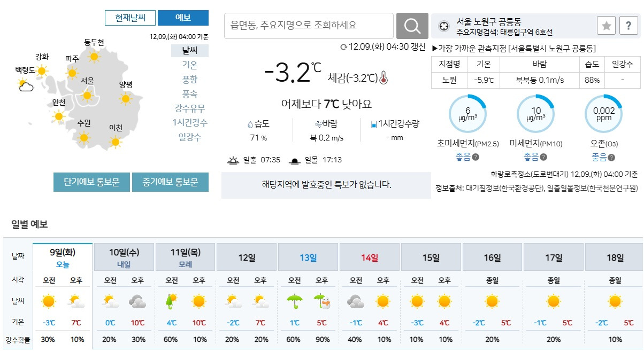644x352 pixels.
Task: Select the 18일 forecast tab
Action: (614, 257)
